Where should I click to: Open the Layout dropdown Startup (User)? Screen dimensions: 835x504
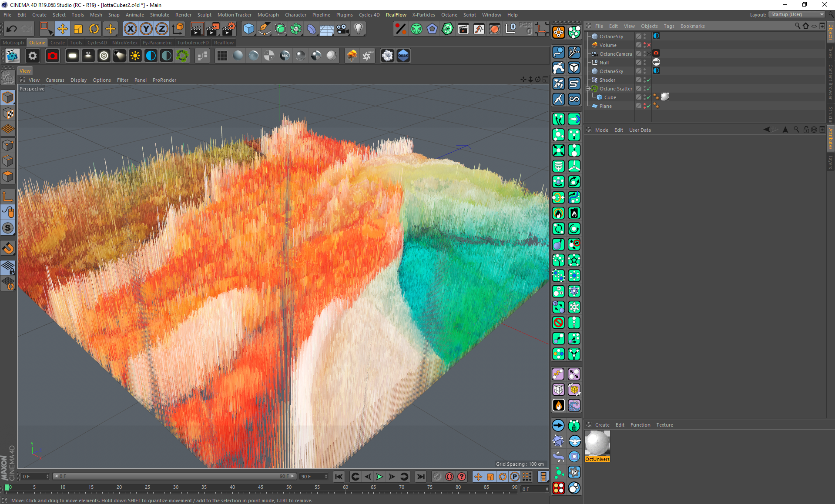tap(797, 14)
